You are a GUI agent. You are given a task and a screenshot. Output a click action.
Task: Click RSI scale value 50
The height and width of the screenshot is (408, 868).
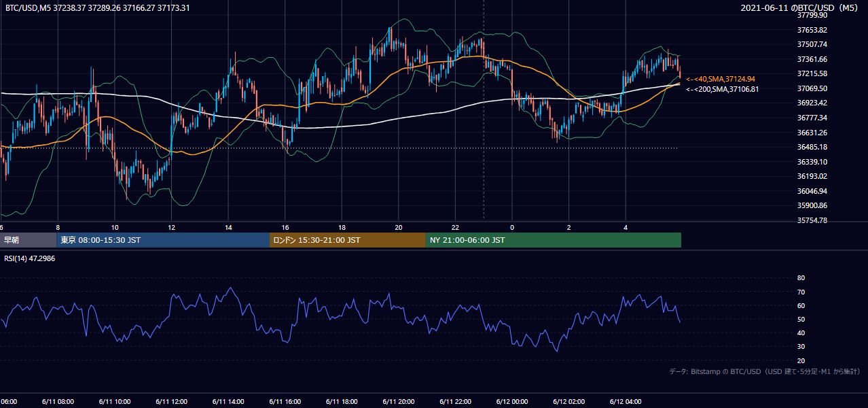[801, 319]
